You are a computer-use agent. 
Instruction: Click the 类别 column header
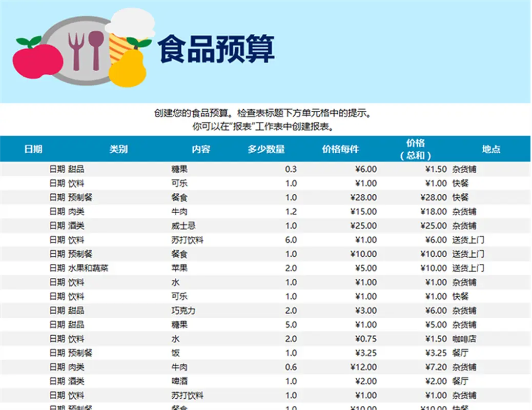[x=118, y=149]
